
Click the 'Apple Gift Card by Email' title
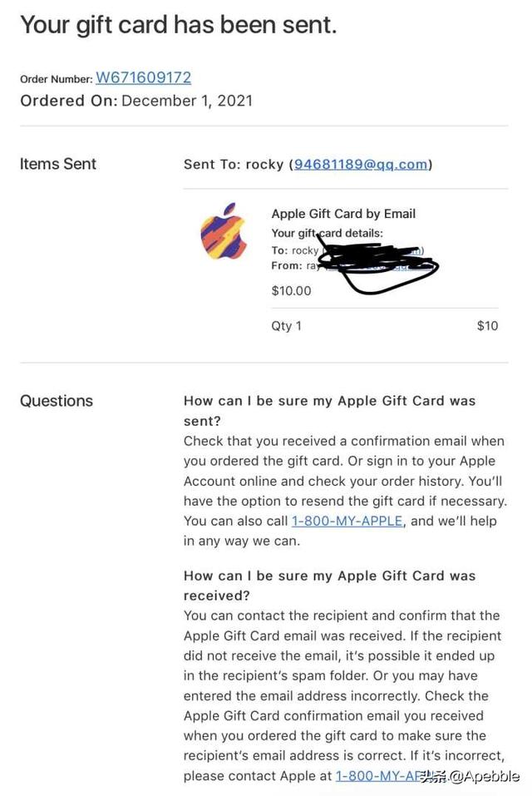(x=343, y=214)
